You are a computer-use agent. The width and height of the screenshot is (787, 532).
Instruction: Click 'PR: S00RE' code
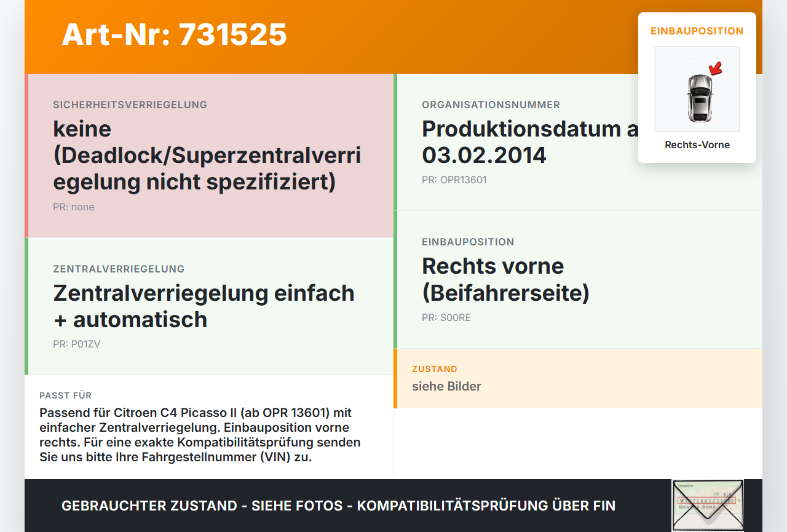446,318
